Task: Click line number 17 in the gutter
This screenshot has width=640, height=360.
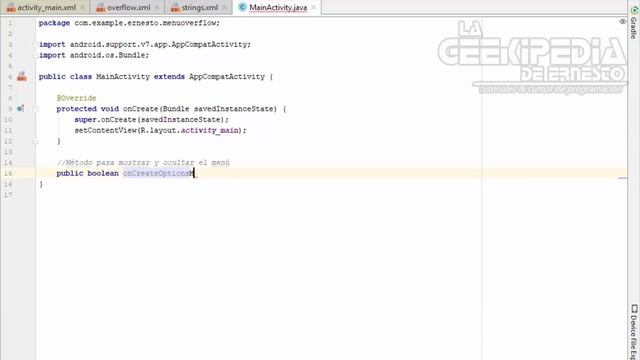Action: coord(8,195)
